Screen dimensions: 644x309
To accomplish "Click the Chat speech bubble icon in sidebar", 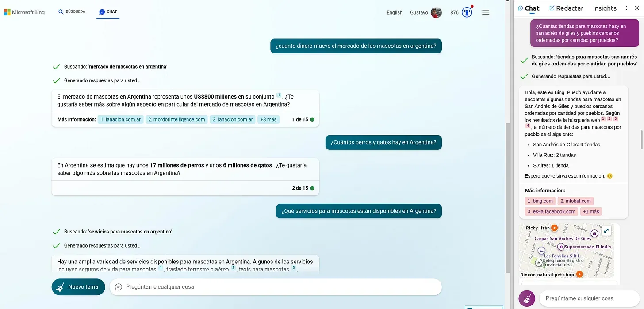I will [521, 8].
